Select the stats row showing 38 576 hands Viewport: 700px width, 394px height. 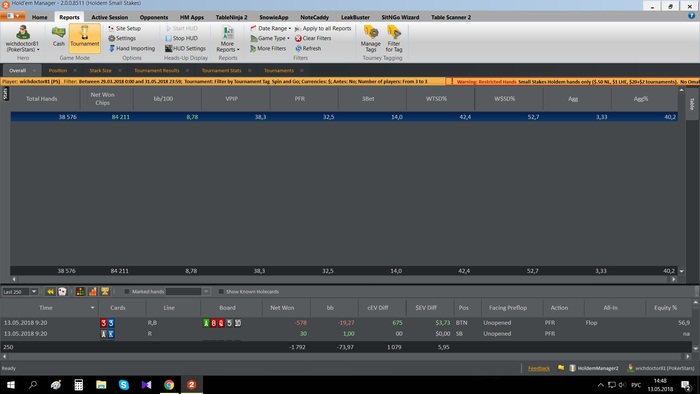[344, 117]
